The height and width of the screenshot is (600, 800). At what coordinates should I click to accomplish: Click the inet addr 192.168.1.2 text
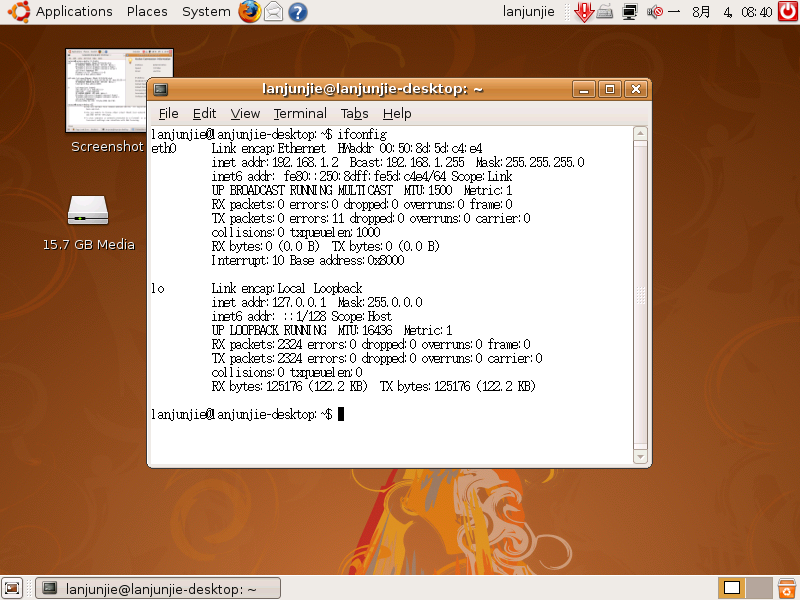pos(275,162)
